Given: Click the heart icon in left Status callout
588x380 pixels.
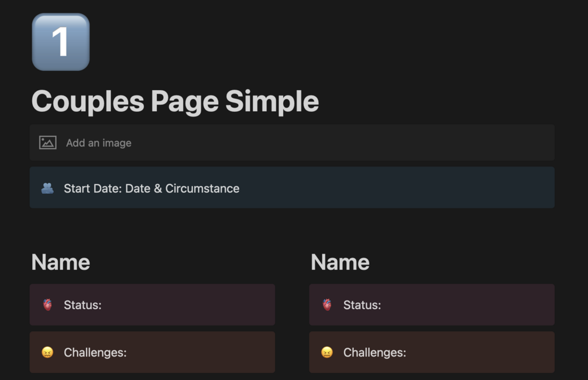Looking at the screenshot, I should click(x=47, y=305).
